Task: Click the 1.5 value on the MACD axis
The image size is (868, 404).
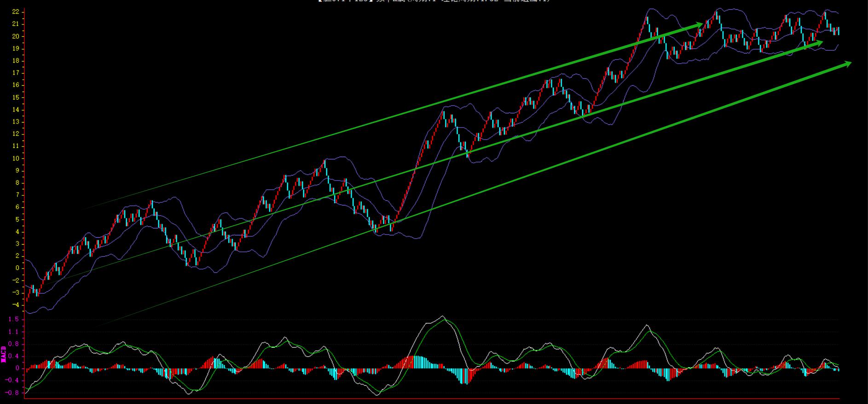Action: click(x=13, y=319)
